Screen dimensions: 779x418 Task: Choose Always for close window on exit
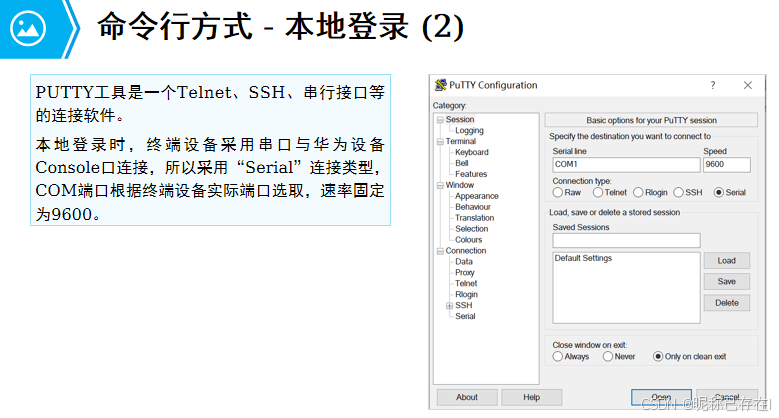[x=558, y=356]
